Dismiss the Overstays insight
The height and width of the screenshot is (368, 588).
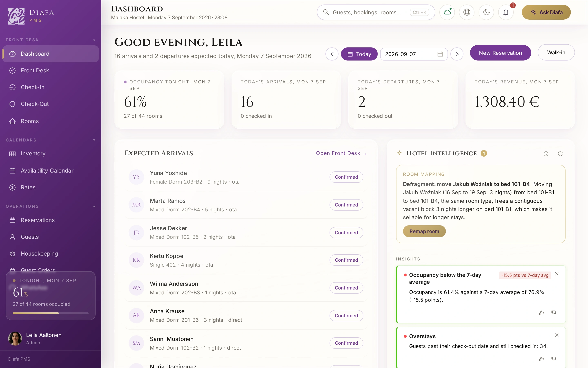point(557,335)
